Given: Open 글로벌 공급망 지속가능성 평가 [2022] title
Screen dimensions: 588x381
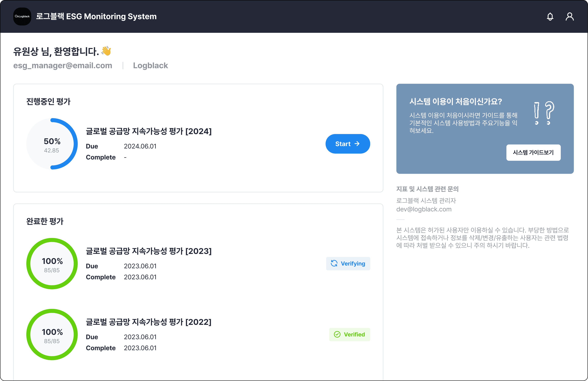Looking at the screenshot, I should click(148, 322).
